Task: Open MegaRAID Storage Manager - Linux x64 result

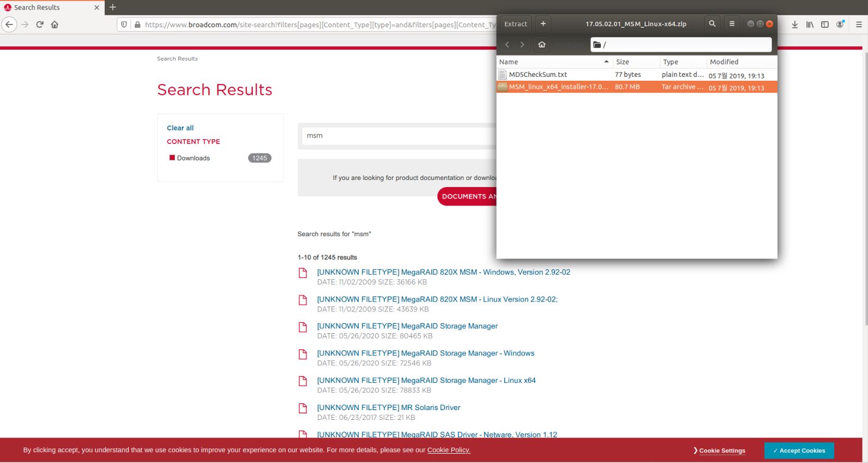Action: point(426,381)
